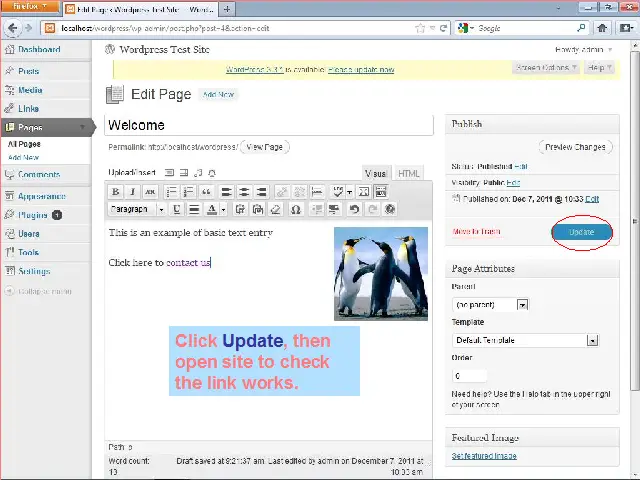The image size is (640, 480).
Task: Paste as plain text
Action: [x=240, y=209]
